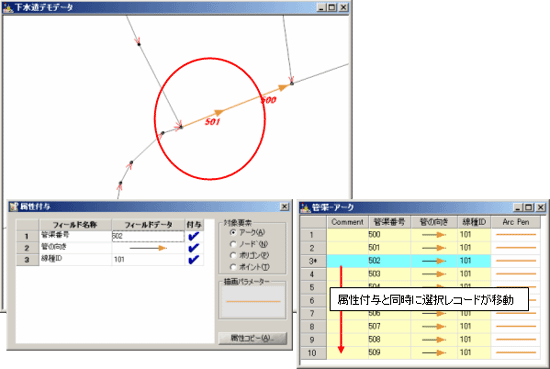
Task: Select the ポイント(T) radio button
Action: click(x=233, y=267)
